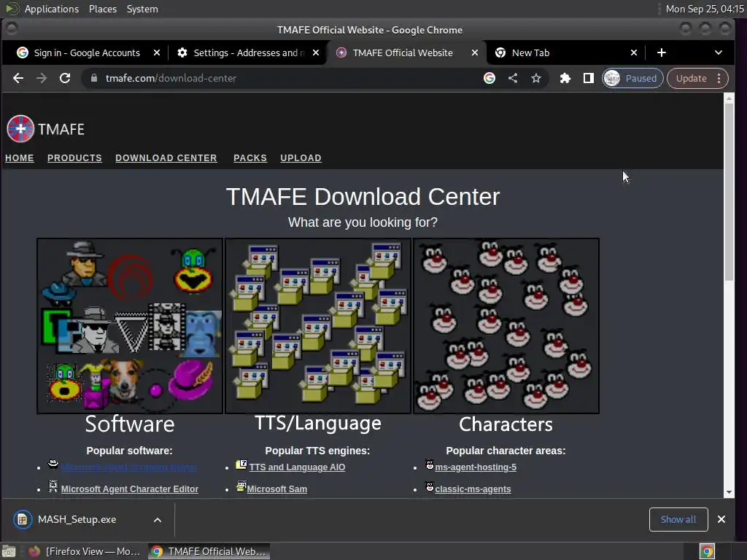
Task: Toggle the Chrome side panel icon
Action: [589, 78]
